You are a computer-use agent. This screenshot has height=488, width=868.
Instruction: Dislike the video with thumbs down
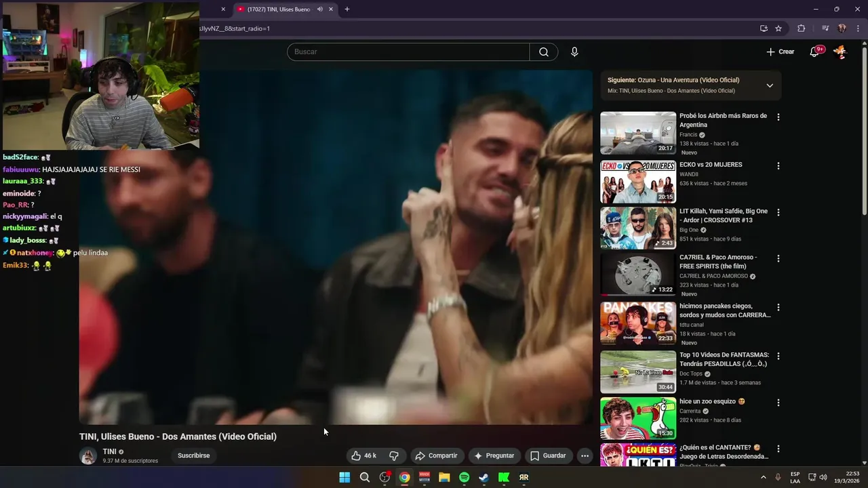394,455
